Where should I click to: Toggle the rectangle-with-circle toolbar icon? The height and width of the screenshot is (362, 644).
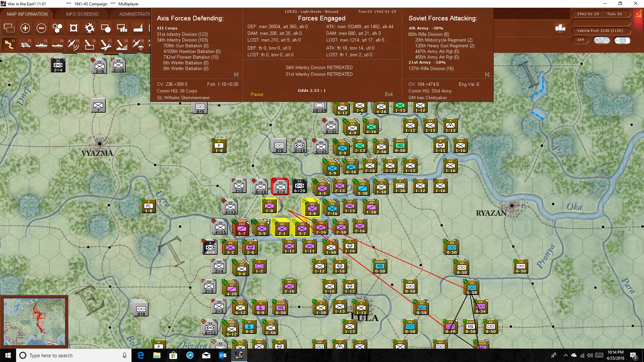pos(106,28)
